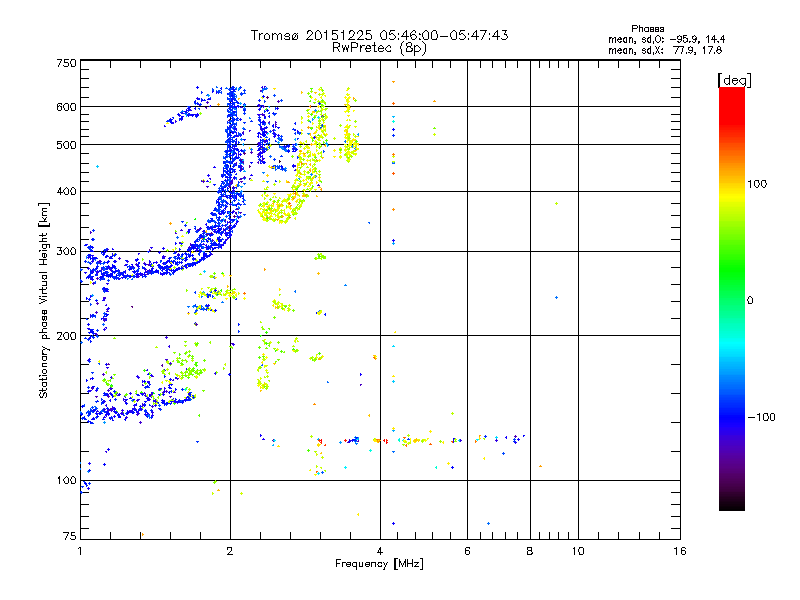Viewport: 800px width, 600px height.
Task: Click the colorbar label '-100'
Action: pyautogui.click(x=761, y=417)
